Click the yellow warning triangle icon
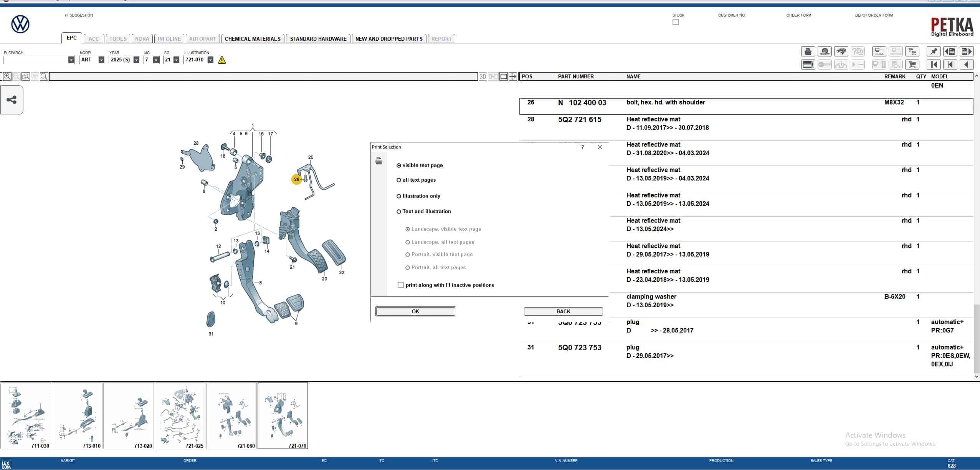This screenshot has width=980, height=470. (x=222, y=60)
